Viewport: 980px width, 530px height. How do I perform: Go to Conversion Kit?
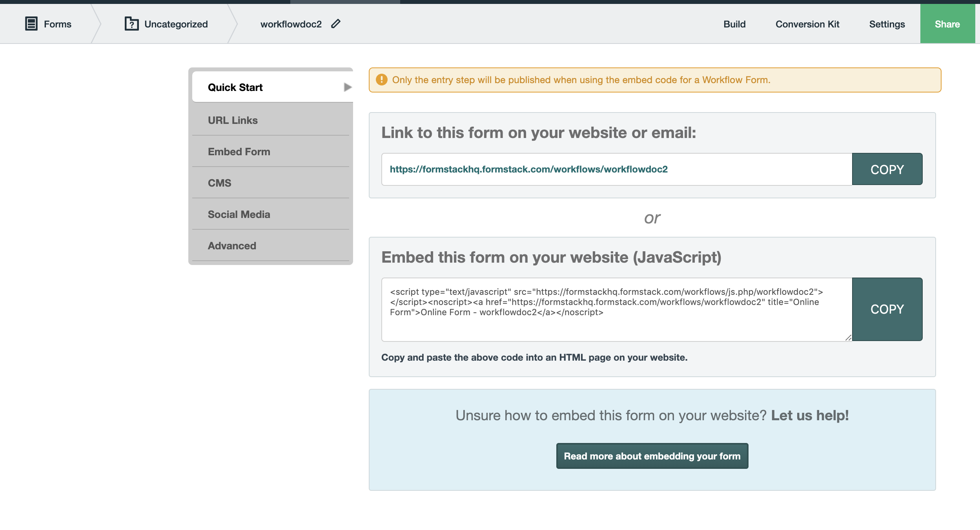807,24
